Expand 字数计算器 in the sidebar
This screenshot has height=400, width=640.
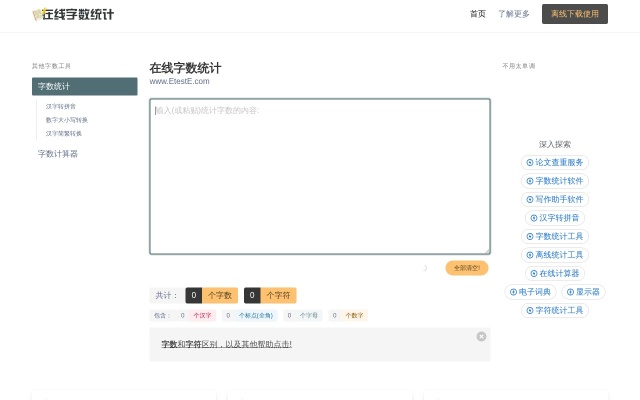58,154
